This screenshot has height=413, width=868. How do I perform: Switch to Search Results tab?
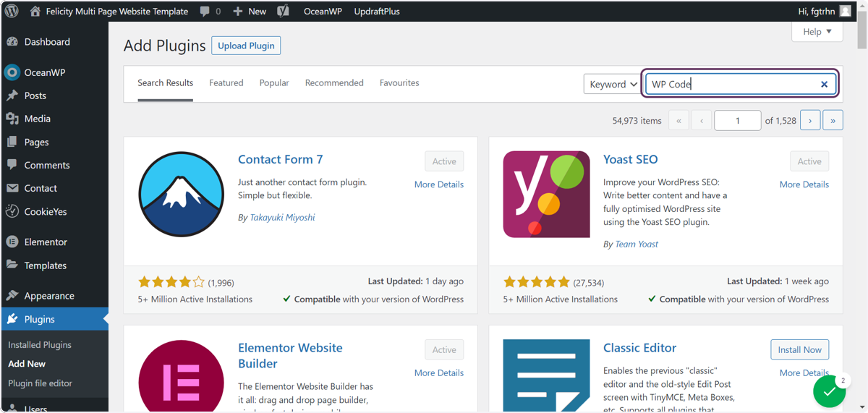pos(166,83)
